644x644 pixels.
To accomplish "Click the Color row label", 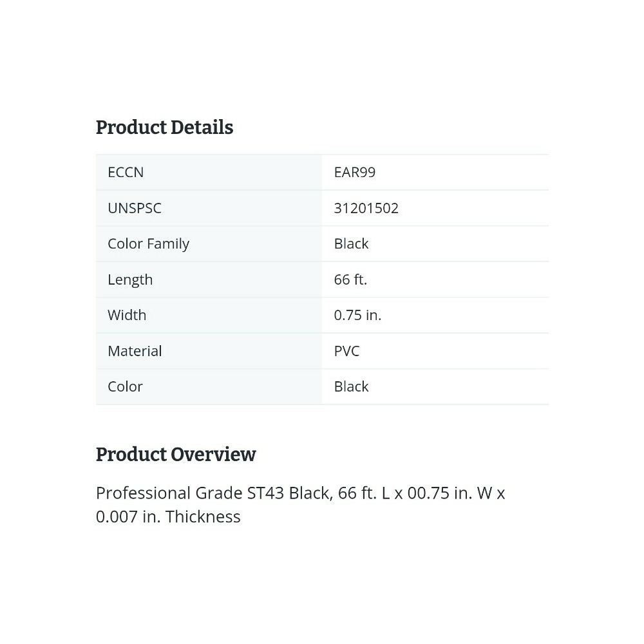I will tap(125, 386).
